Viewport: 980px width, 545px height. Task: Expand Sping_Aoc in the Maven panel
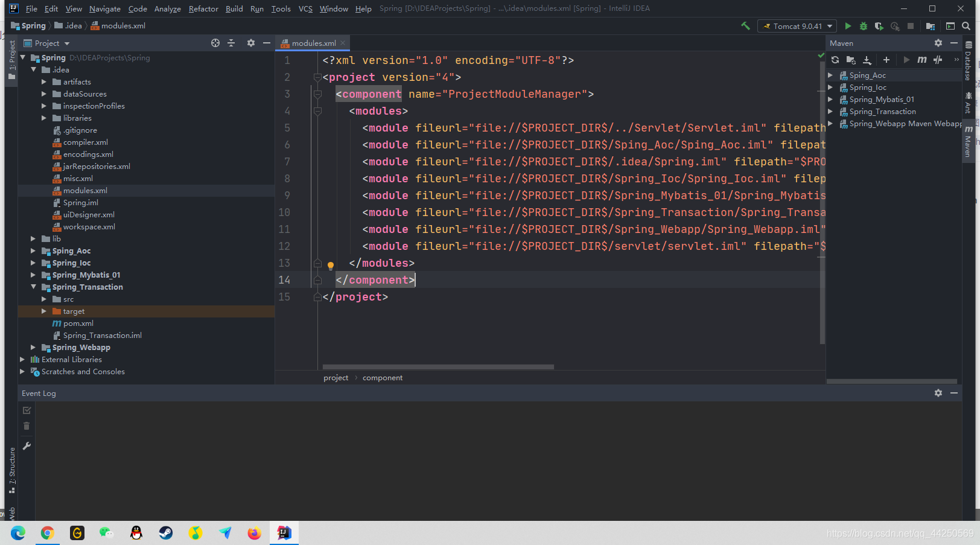831,75
